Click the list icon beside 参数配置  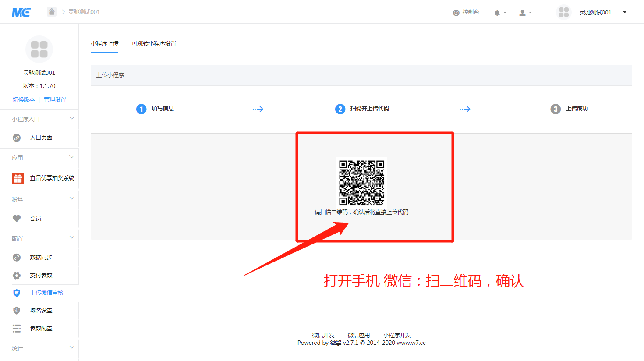[17, 328]
